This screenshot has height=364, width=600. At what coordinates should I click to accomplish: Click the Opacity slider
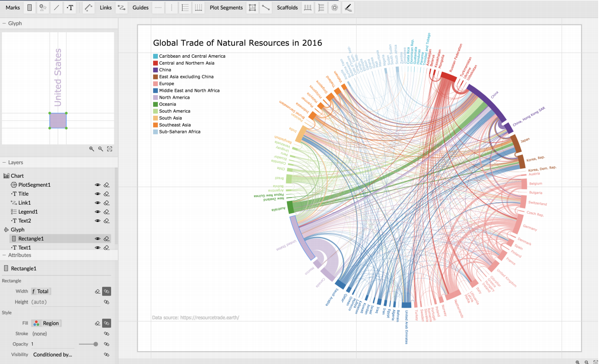(88, 344)
